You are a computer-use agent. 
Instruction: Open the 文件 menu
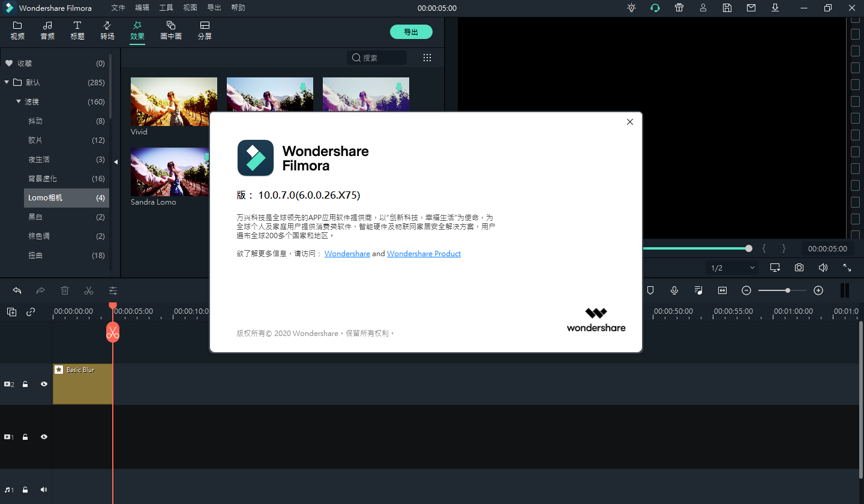point(118,8)
